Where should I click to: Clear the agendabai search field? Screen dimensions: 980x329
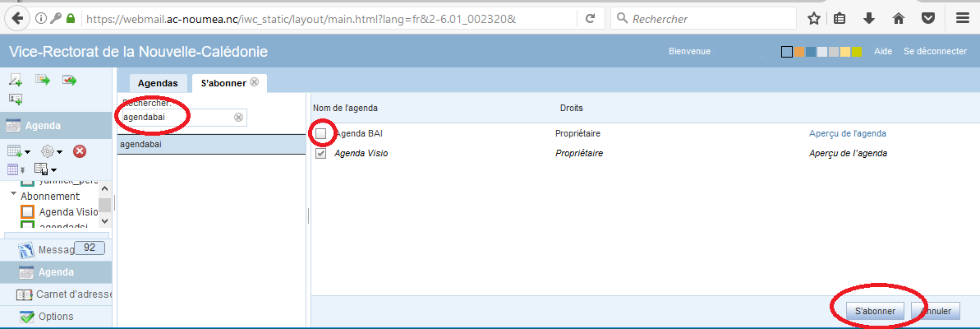point(238,118)
